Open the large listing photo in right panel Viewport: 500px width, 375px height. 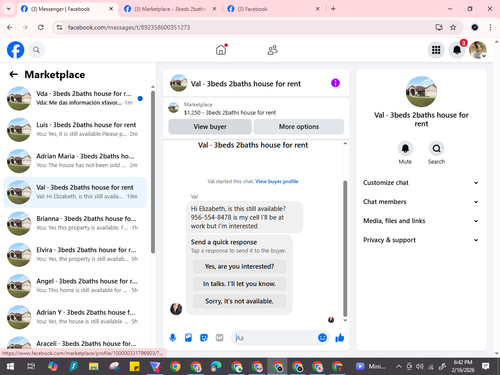(x=421, y=91)
